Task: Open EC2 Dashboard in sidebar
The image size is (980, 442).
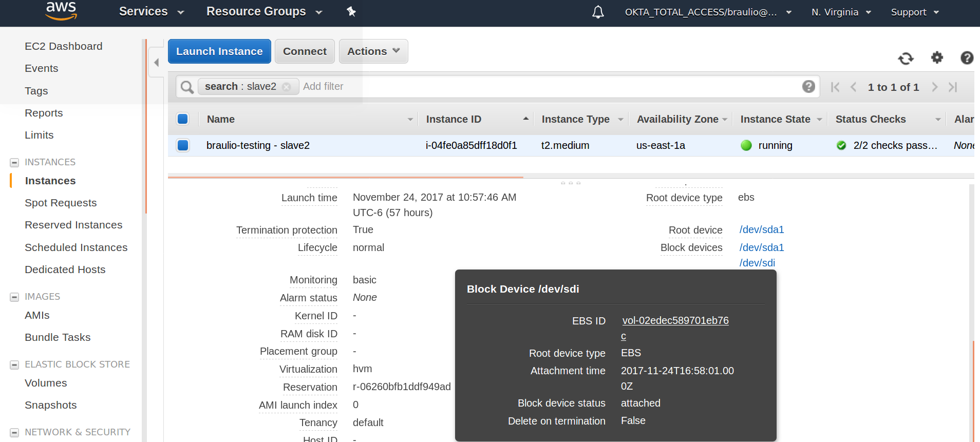Action: (64, 46)
